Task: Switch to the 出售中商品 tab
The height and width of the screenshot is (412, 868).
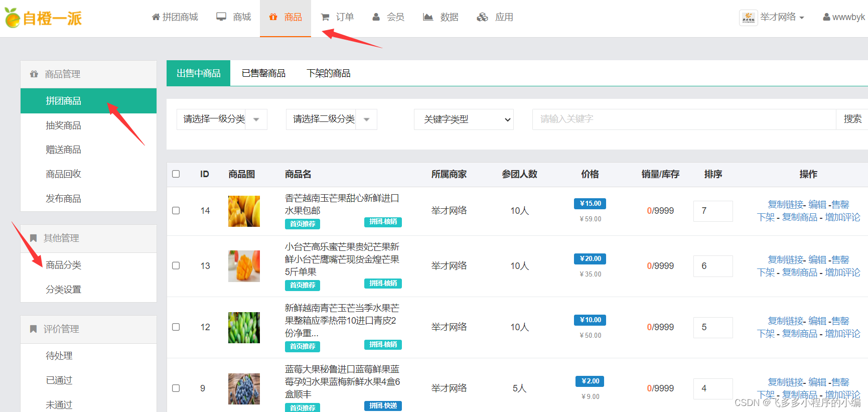Action: pos(198,73)
